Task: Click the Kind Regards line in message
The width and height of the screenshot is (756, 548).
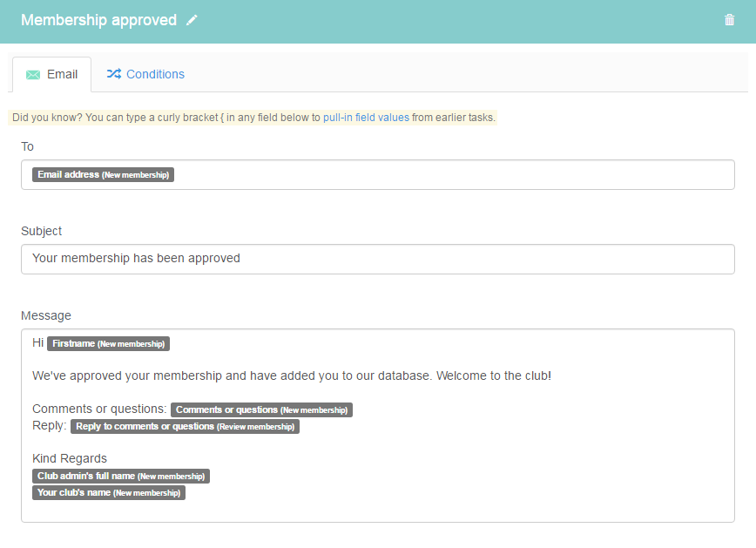Action: click(70, 458)
